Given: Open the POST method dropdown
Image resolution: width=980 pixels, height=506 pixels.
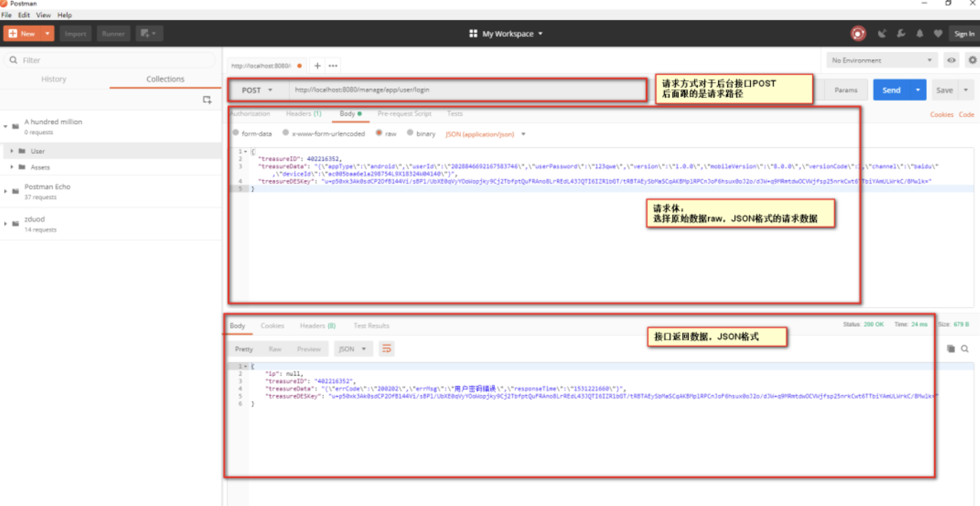Looking at the screenshot, I should (258, 90).
